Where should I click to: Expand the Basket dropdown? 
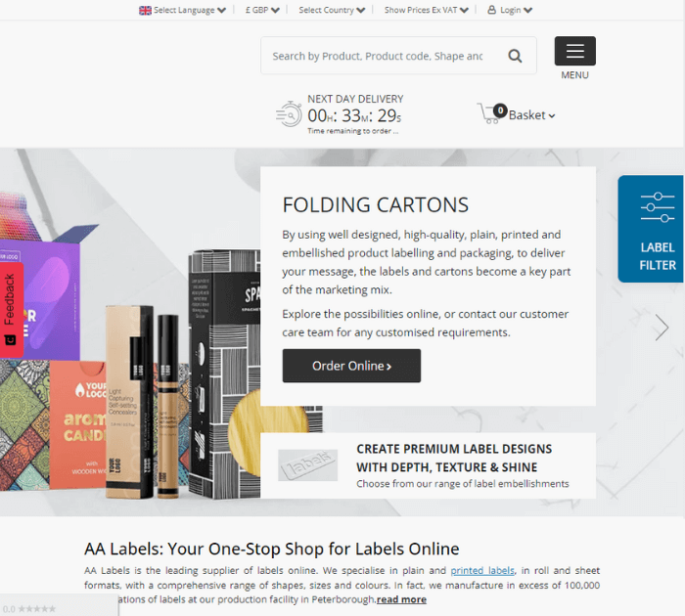[x=531, y=115]
